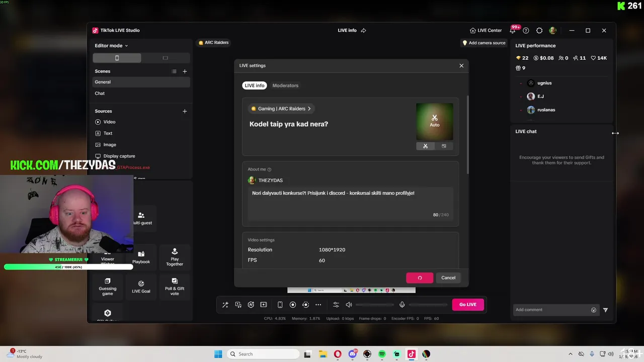The image size is (644, 362).
Task: Open the media and music tool
Action: tap(238, 305)
